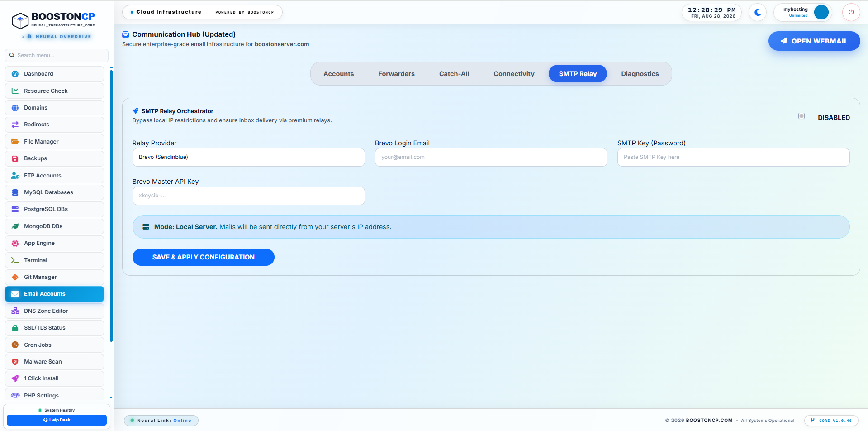The image size is (868, 431).
Task: Click the Git Manager diamond icon
Action: point(15,277)
